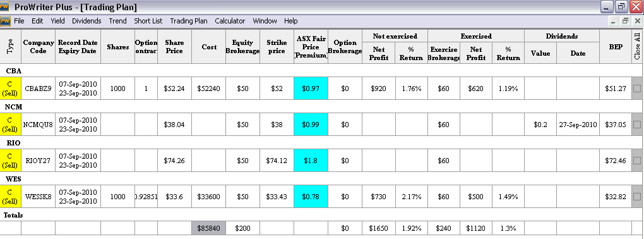
Task: Click the Company Code column header
Action: [x=38, y=47]
